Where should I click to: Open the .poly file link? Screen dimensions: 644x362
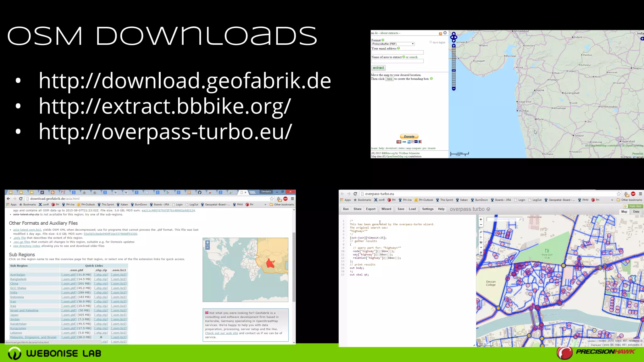click(19, 238)
